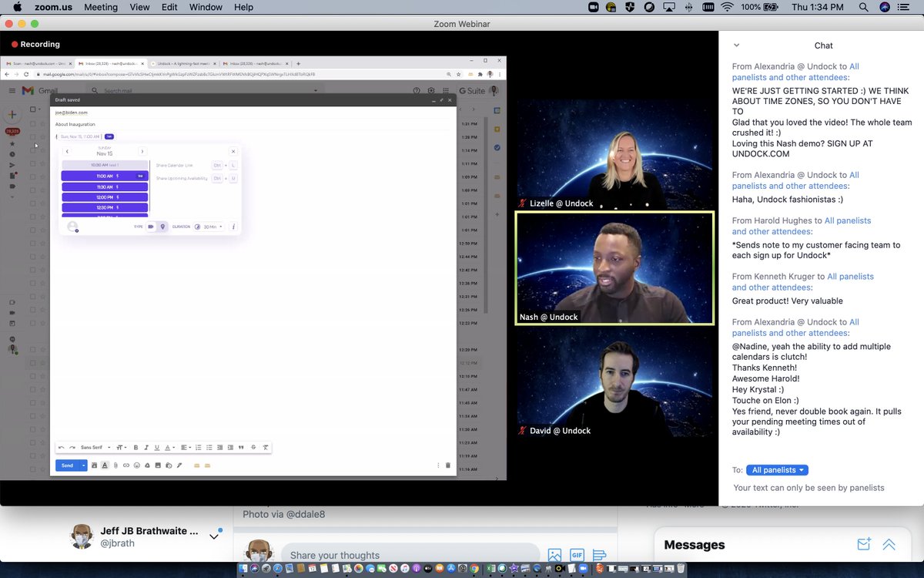Viewport: 924px width, 578px height.
Task: Apply strikethrough in compose toolbar
Action: (x=253, y=448)
